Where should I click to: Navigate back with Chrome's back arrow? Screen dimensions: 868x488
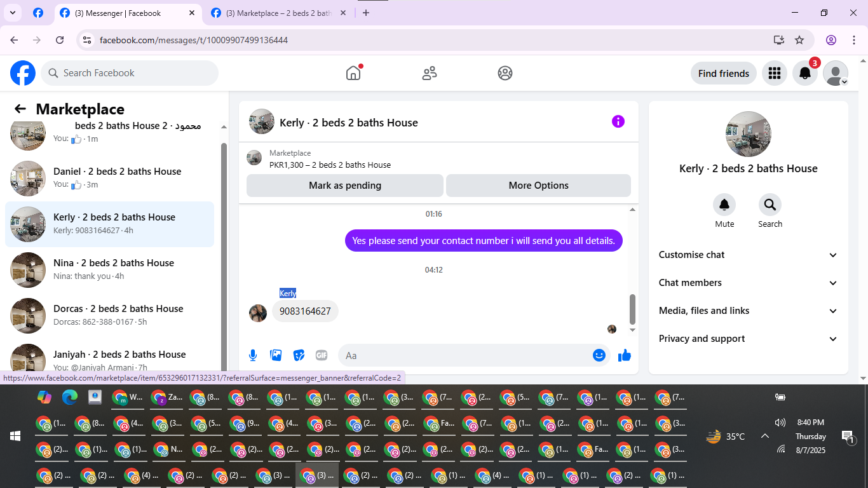(x=14, y=40)
